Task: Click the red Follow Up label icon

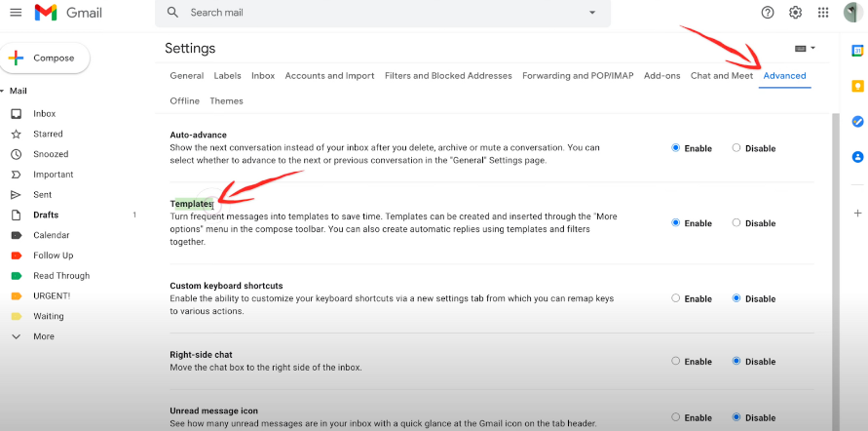Action: click(16, 255)
